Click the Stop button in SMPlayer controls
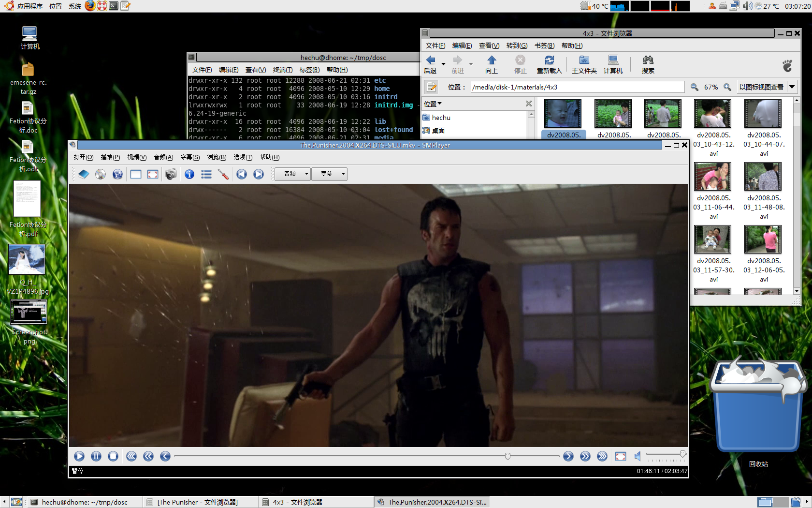Viewport: 812px width, 508px height. (x=113, y=456)
